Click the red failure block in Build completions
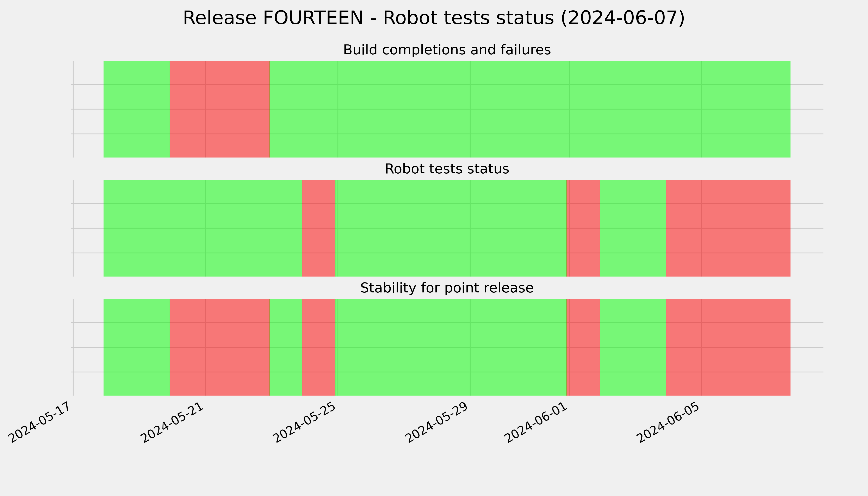Viewport: 868px width, 496px height. (x=220, y=109)
